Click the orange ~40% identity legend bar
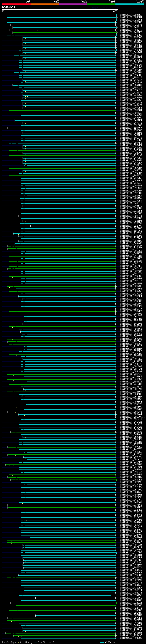 45,4
